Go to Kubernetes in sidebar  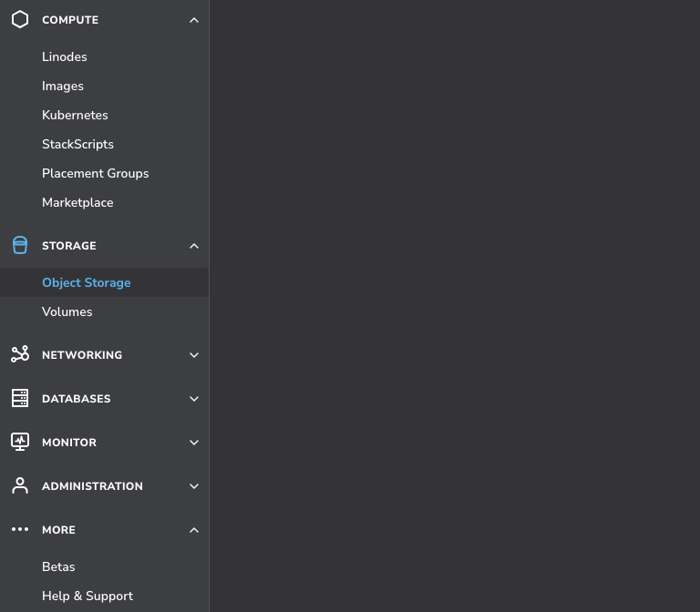coord(75,115)
